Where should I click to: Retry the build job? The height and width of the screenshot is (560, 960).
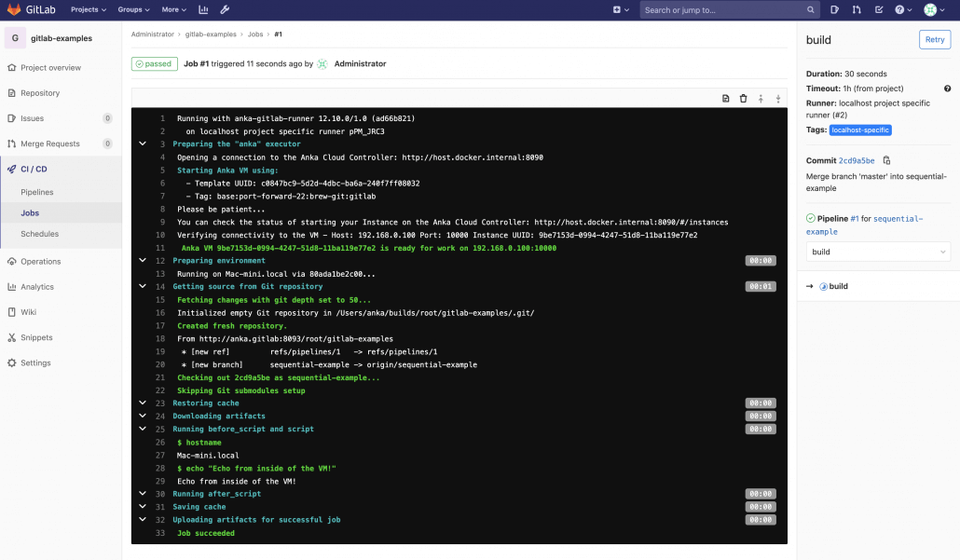point(934,40)
